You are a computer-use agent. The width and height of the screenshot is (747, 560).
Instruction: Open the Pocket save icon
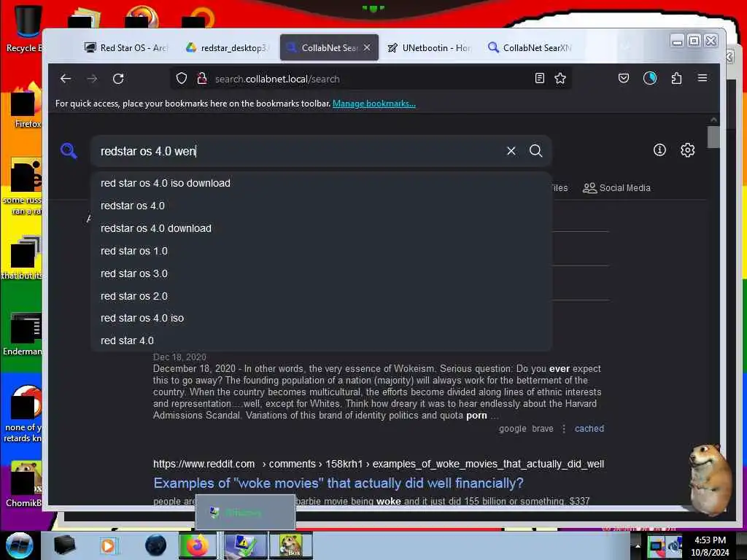pos(624,79)
